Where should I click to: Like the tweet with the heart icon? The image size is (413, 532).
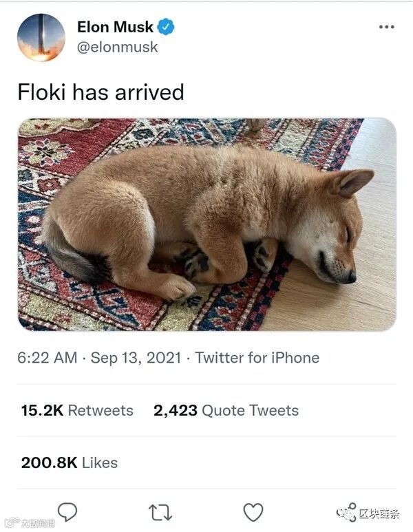tap(253, 512)
